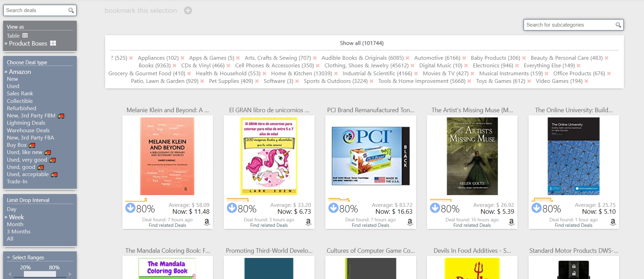This screenshot has height=279, width=644.
Task: Click the subcategory search magnifier icon
Action: (618, 25)
